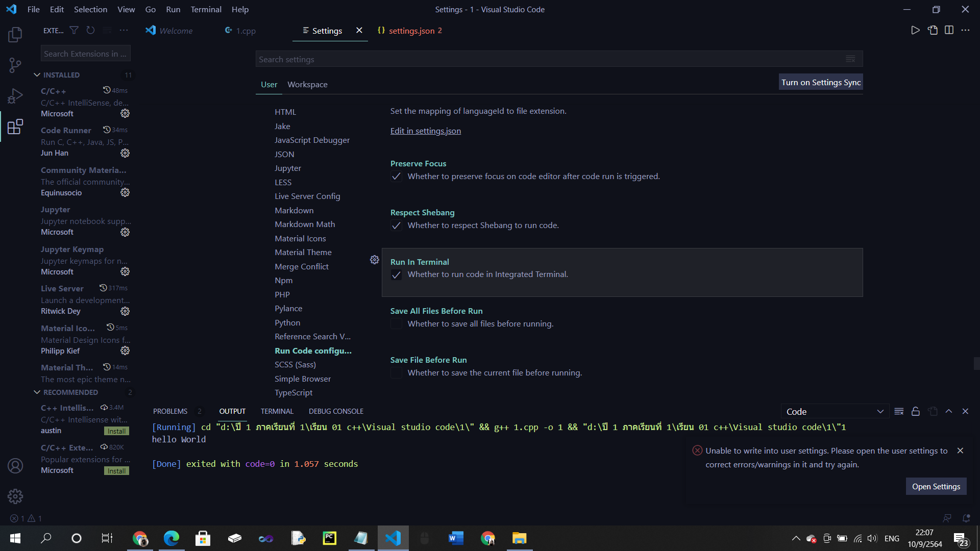Open Extensions view icon
The image size is (980, 551).
15,127
